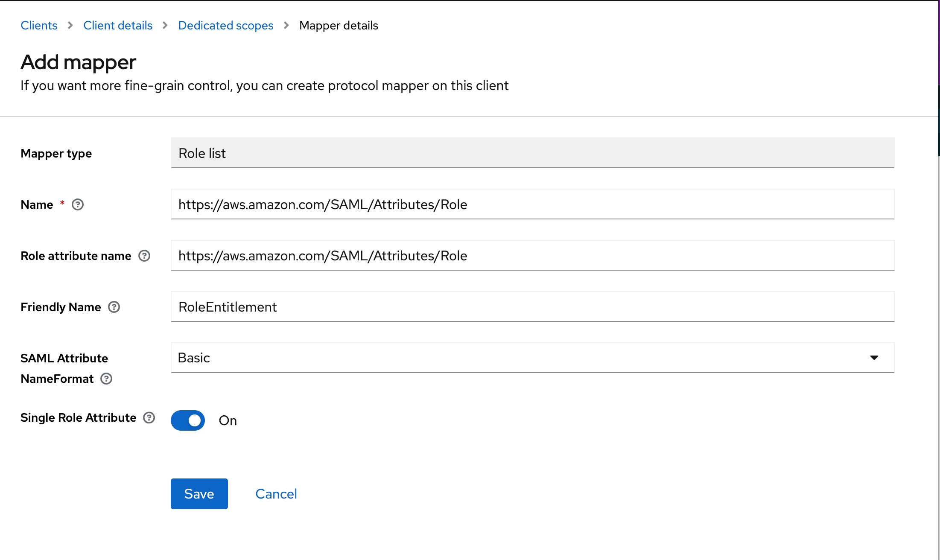Cancel creating the mapper
This screenshot has height=560, width=940.
click(276, 494)
